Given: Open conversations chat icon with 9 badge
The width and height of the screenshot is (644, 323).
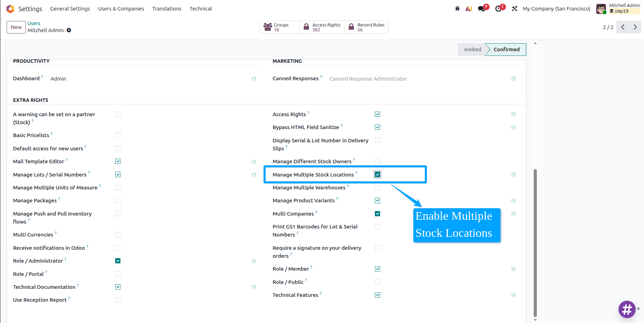Looking at the screenshot, I should 482,9.
